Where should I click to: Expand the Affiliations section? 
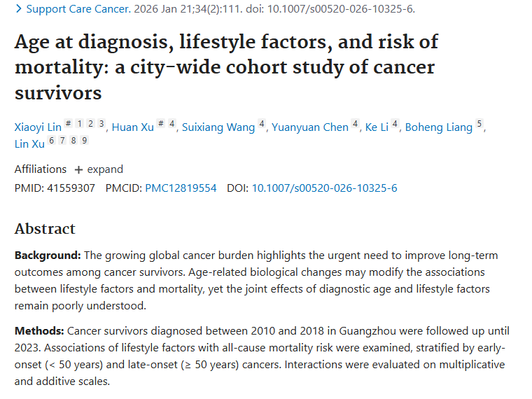98,169
